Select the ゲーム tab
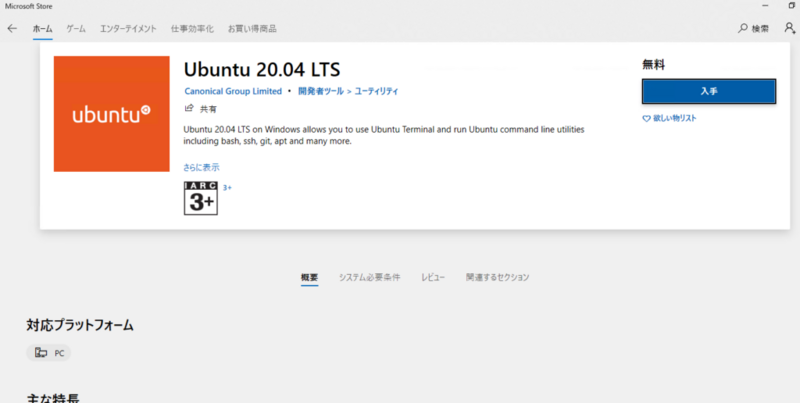Image resolution: width=800 pixels, height=403 pixels. [x=76, y=29]
